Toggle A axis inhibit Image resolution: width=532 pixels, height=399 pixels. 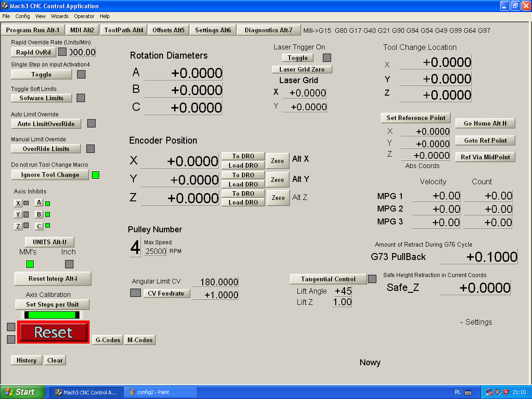point(39,203)
